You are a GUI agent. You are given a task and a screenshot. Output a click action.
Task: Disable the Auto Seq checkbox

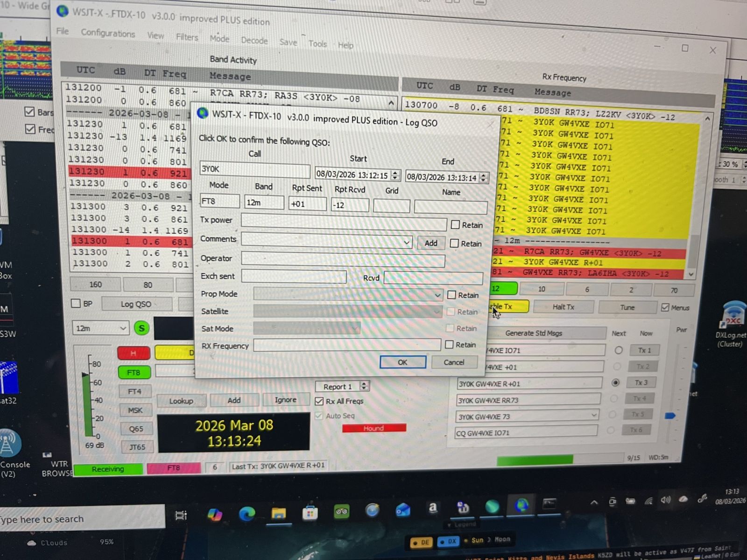point(319,415)
